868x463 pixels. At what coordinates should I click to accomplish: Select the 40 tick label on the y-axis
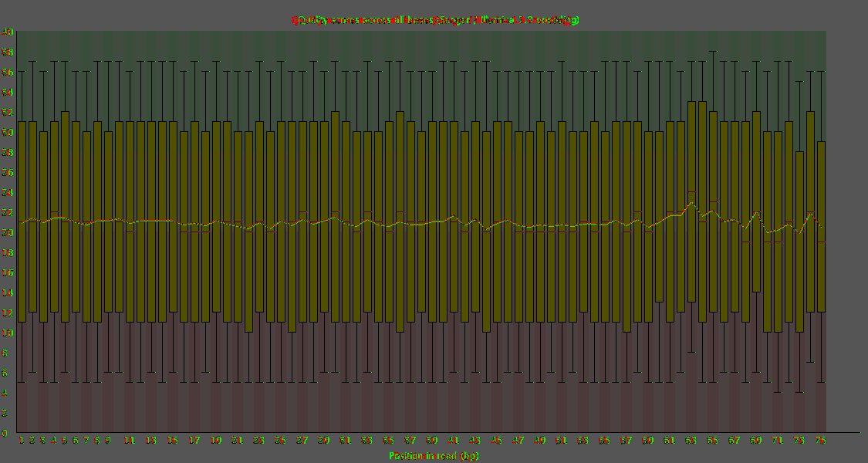click(7, 32)
